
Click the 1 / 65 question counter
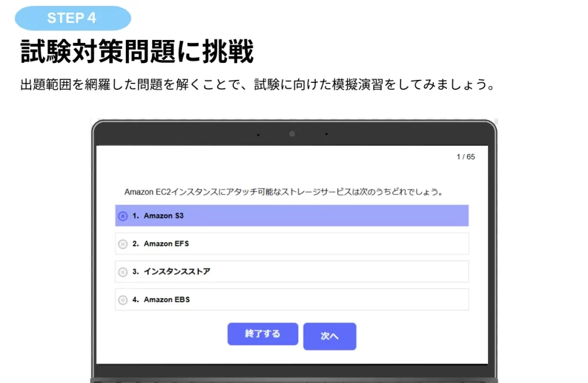[465, 157]
